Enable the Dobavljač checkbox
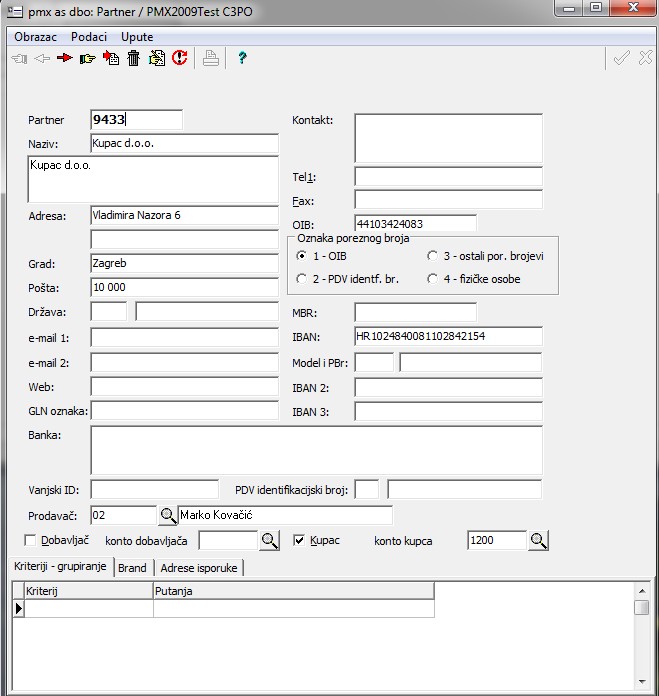This screenshot has height=696, width=659. [x=30, y=541]
